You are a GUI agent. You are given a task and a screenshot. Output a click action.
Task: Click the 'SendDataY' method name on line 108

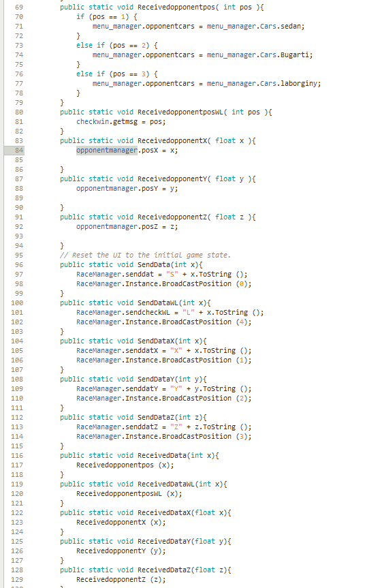click(x=156, y=380)
